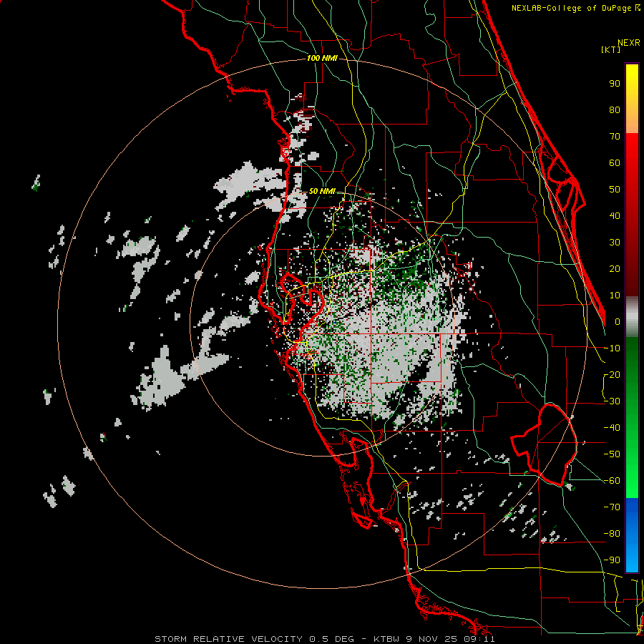
Task: Click the "-80" velocity scale value
Action: (612, 534)
